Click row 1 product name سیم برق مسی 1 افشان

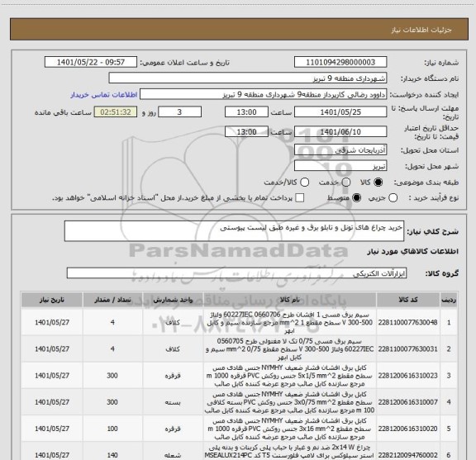(290, 322)
